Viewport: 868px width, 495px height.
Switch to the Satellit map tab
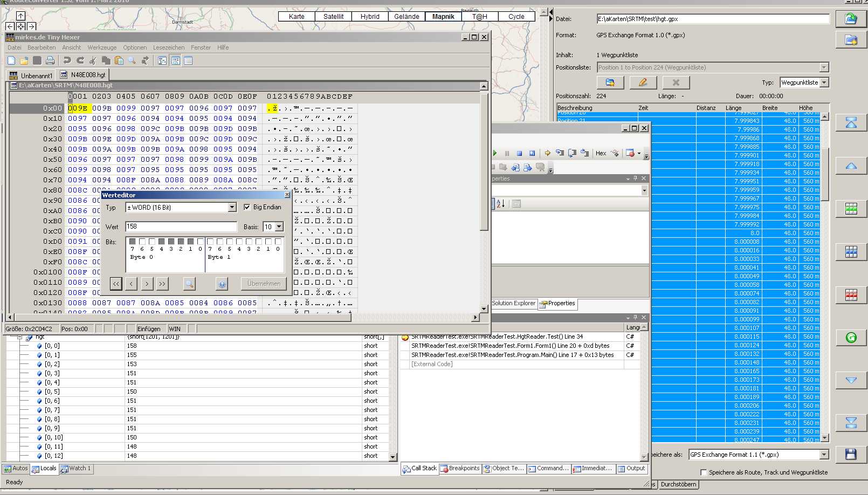(x=333, y=17)
